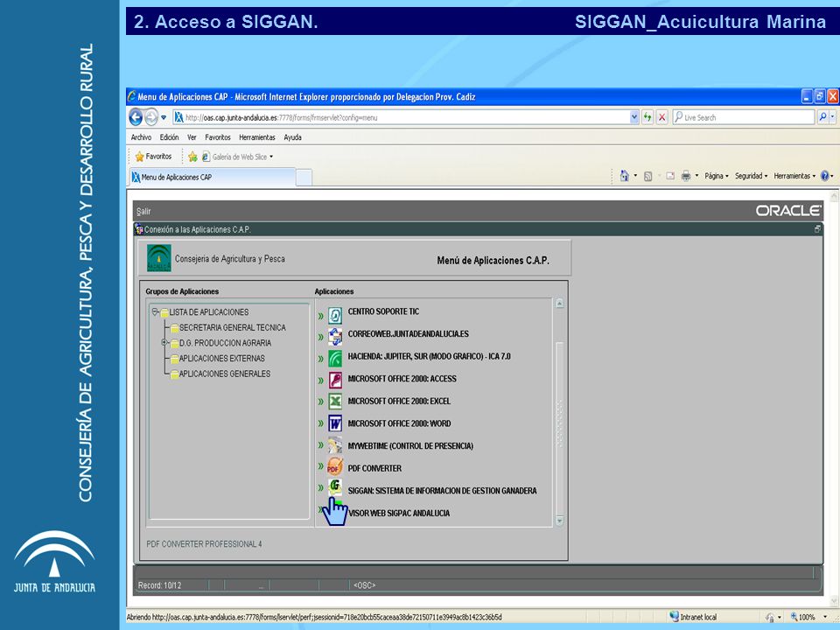840x630 pixels.
Task: Open the Centro Soporte TIC application icon
Action: coord(335,315)
